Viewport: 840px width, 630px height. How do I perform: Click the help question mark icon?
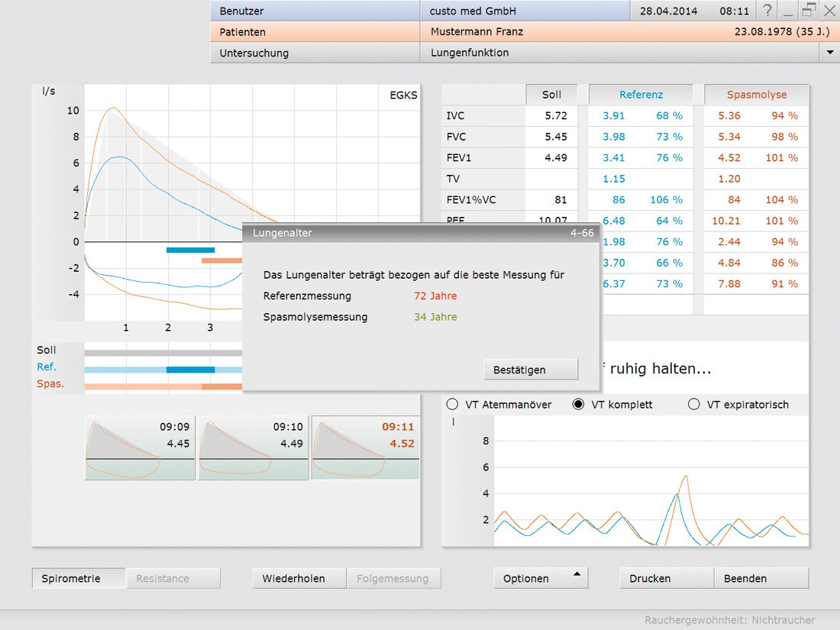coord(767,11)
